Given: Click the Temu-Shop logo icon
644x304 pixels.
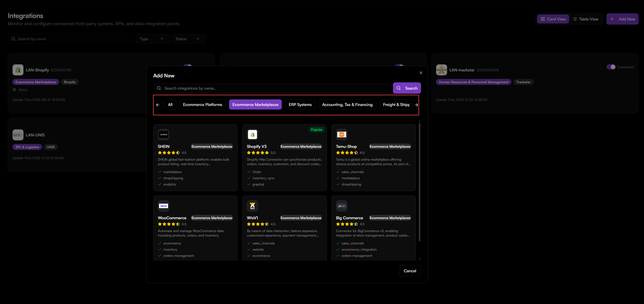Looking at the screenshot, I should (x=342, y=135).
